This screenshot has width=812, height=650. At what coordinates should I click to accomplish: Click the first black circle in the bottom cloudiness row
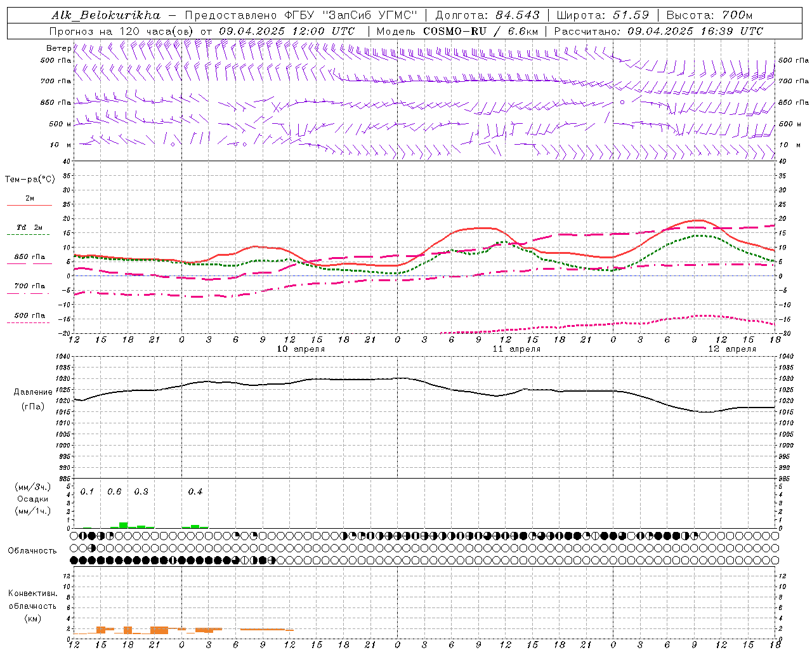click(x=74, y=560)
